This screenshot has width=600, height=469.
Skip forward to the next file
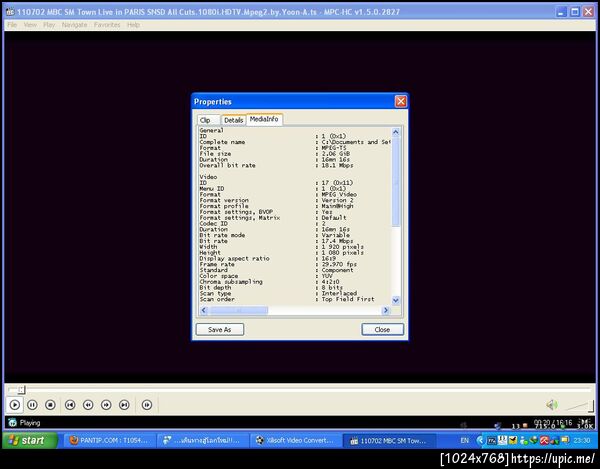[x=124, y=404]
